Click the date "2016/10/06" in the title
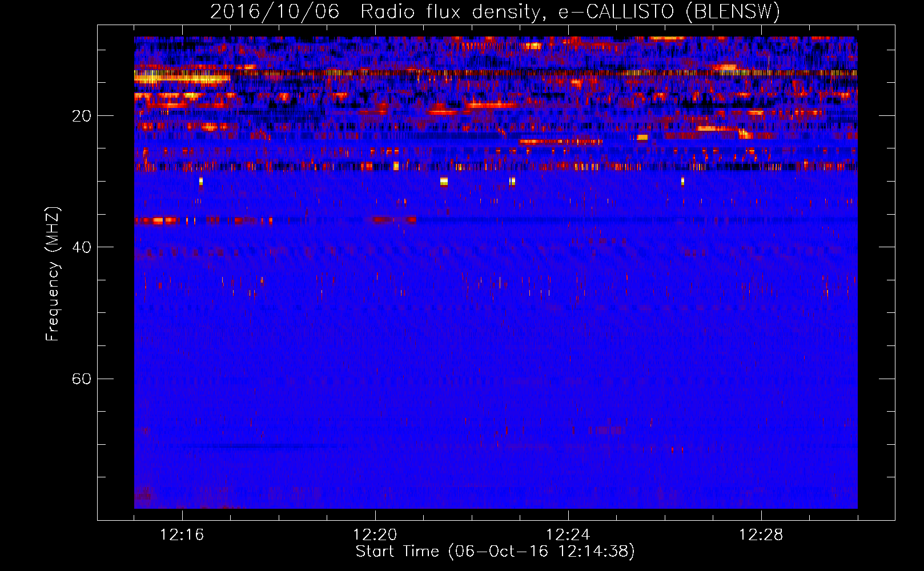This screenshot has width=924, height=571. tap(275, 11)
